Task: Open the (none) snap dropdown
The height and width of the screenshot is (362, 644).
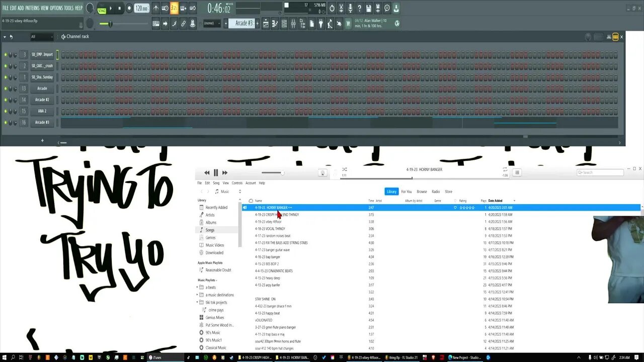Action: click(x=211, y=23)
